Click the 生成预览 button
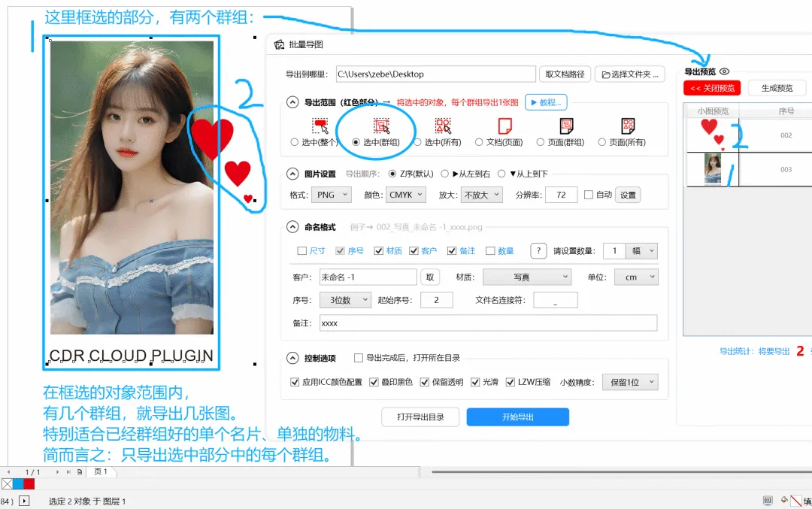Image resolution: width=812 pixels, height=509 pixels. coord(777,88)
